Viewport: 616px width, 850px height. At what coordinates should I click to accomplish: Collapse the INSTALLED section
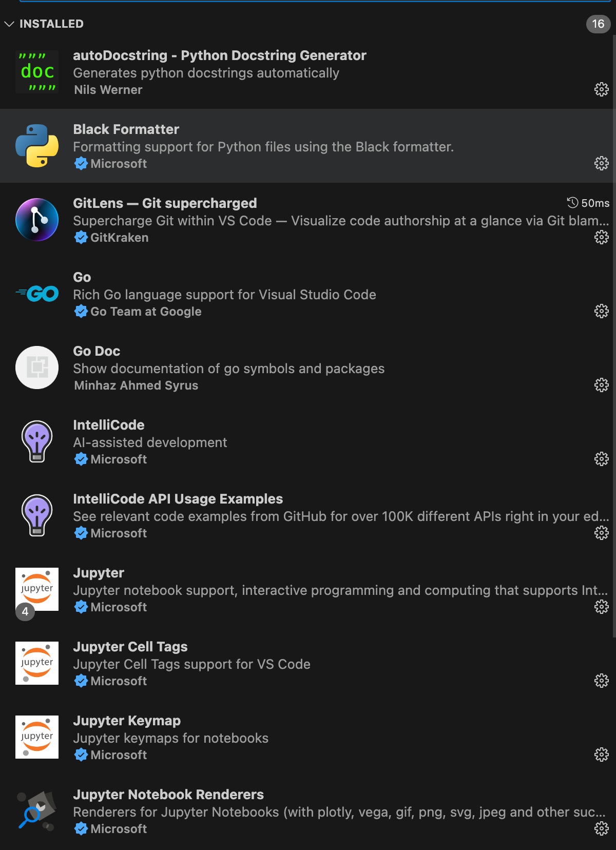[9, 24]
